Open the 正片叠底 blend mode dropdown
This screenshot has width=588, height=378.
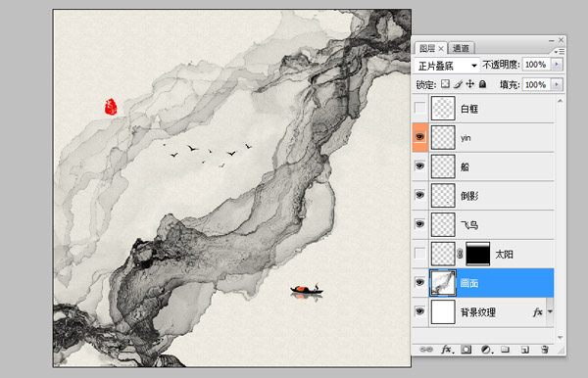(x=447, y=66)
